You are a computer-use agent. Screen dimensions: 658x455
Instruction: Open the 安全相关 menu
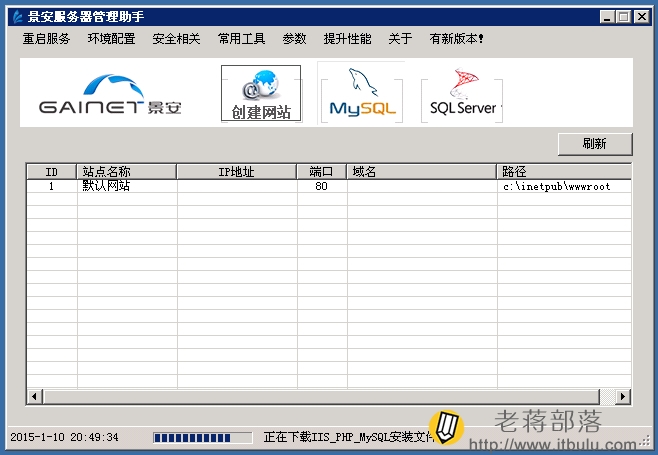tap(176, 39)
